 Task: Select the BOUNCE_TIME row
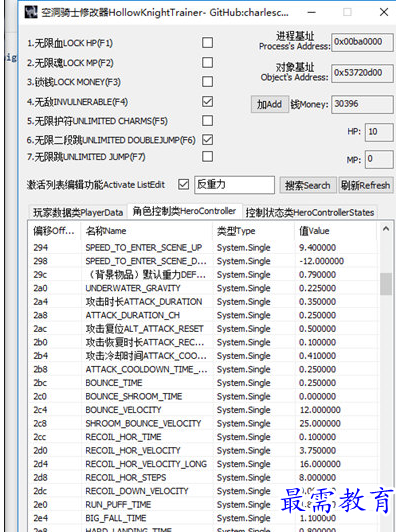tap(203, 383)
